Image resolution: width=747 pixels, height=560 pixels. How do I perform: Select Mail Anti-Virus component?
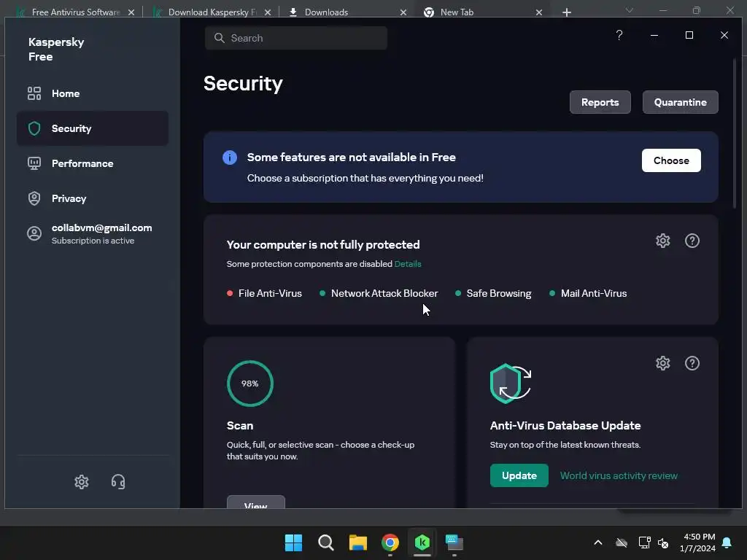click(x=589, y=293)
